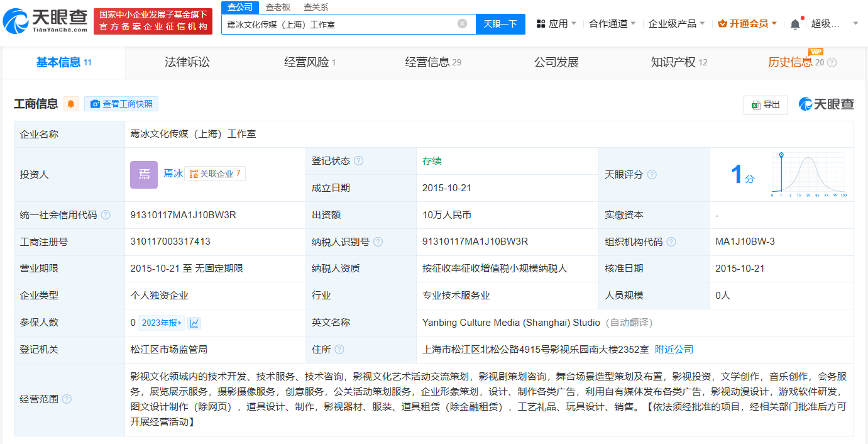Click the help icon next to 天眼评分
This screenshot has height=444, width=868.
[652, 174]
